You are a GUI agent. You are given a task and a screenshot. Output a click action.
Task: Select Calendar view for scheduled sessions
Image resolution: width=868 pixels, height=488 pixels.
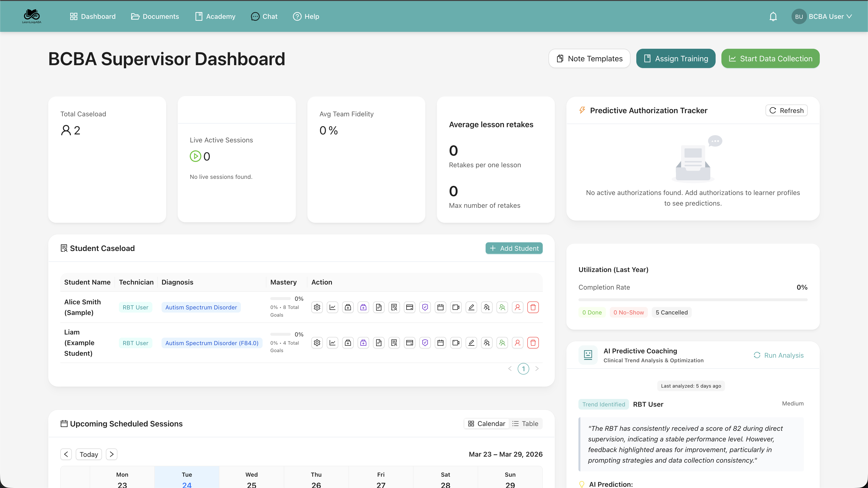pyautogui.click(x=486, y=424)
